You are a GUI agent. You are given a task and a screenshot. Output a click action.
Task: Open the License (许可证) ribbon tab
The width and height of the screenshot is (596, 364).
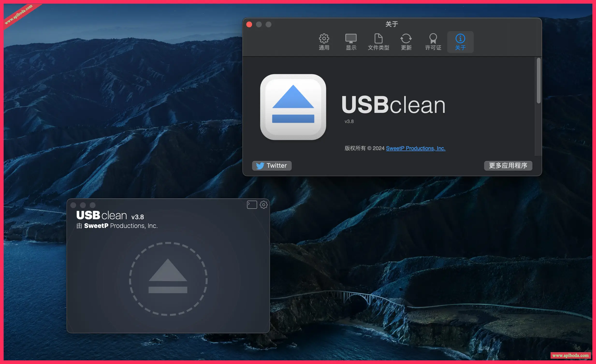coord(433,42)
